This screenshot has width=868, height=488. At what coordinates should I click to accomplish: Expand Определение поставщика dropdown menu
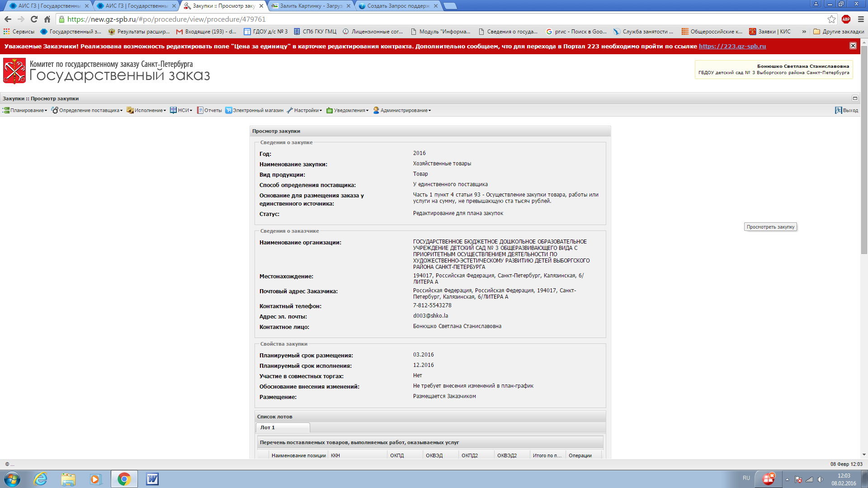[87, 110]
